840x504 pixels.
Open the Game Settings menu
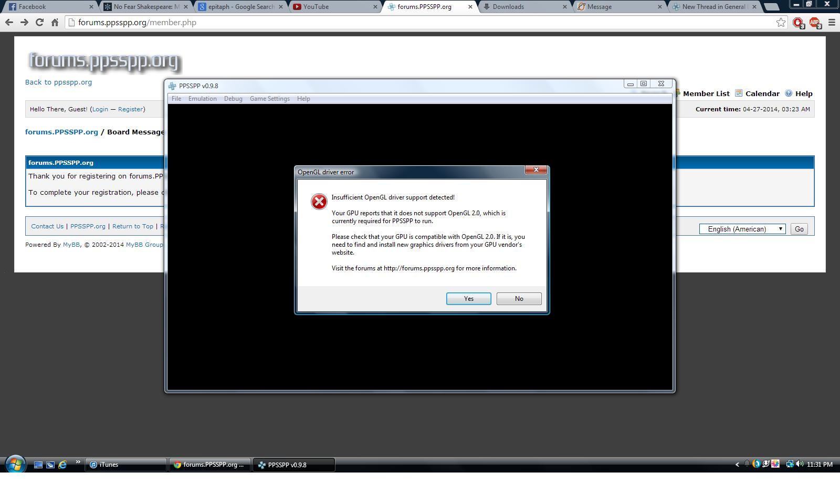pyautogui.click(x=269, y=99)
